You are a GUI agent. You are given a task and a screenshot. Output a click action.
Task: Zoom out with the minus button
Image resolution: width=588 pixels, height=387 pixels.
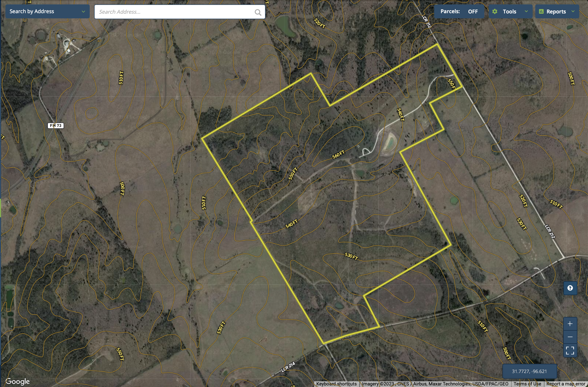pyautogui.click(x=570, y=337)
